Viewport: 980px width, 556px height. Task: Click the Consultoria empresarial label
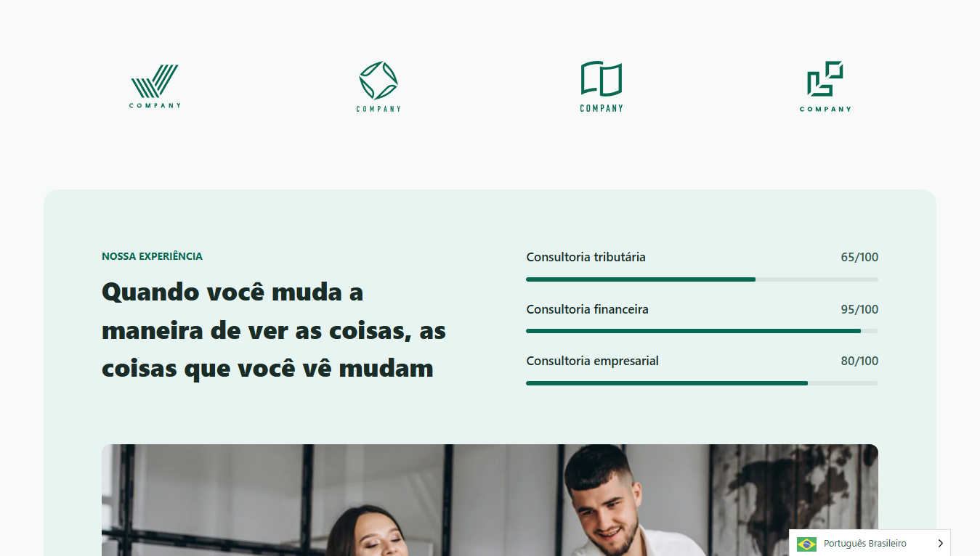coord(592,361)
